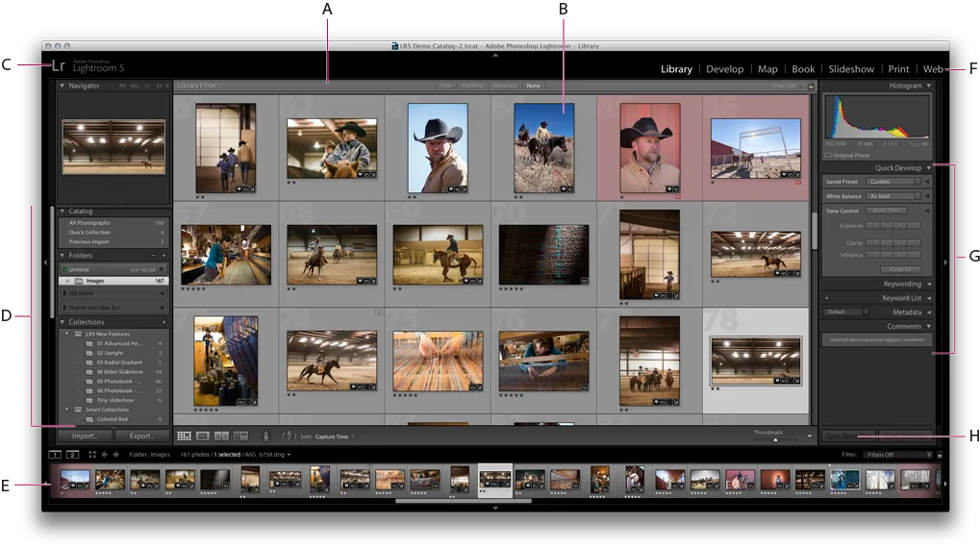Select the Painter spray can tool
This screenshot has height=549, width=980.
[x=265, y=437]
